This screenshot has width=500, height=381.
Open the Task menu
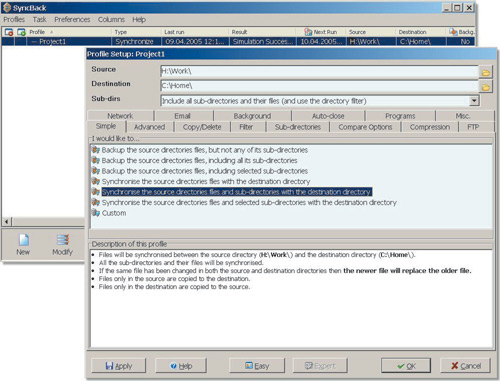(x=39, y=19)
